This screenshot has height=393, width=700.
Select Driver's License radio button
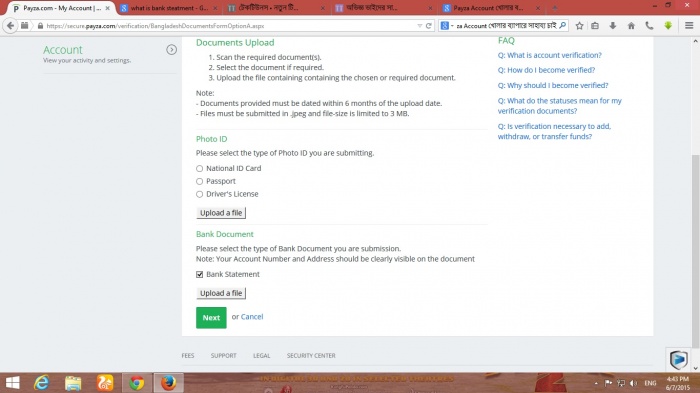pyautogui.click(x=200, y=194)
